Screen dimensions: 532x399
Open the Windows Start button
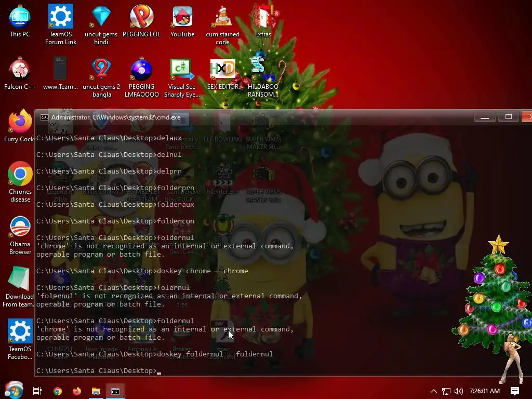click(14, 390)
